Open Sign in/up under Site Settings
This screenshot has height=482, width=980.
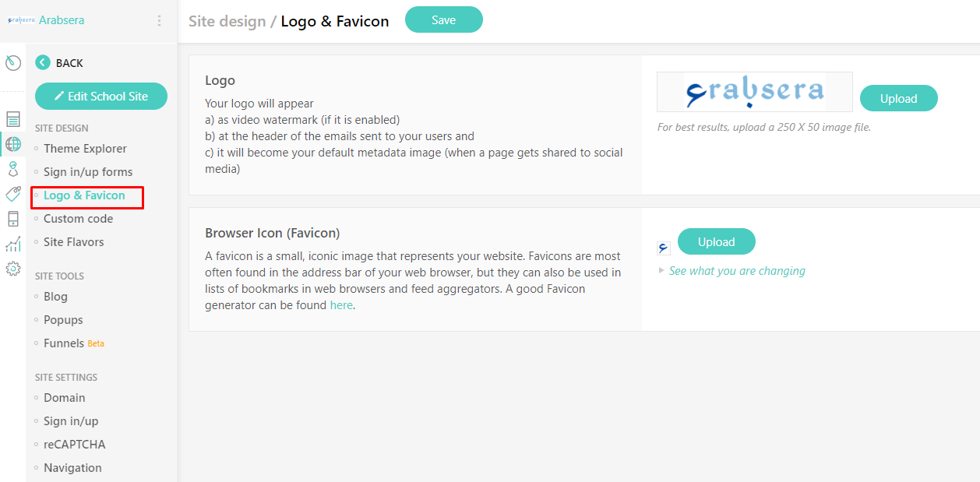[x=71, y=421]
